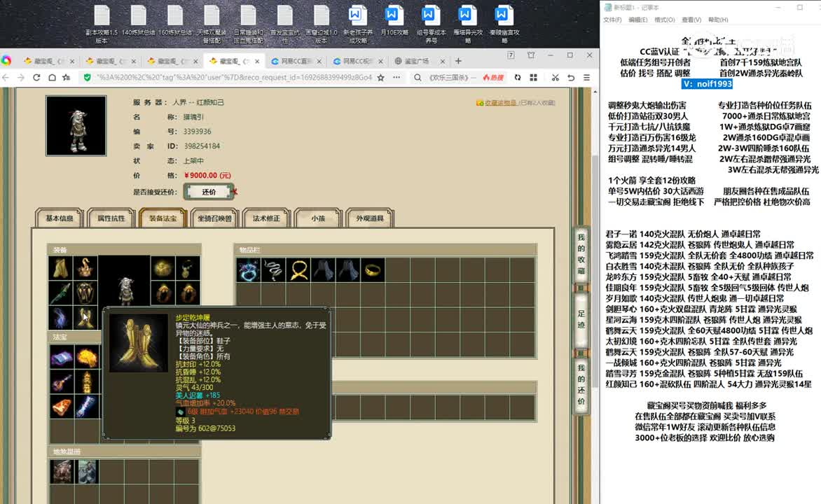Click the 热搜 hot search button
821x504 pixels.
click(492, 78)
